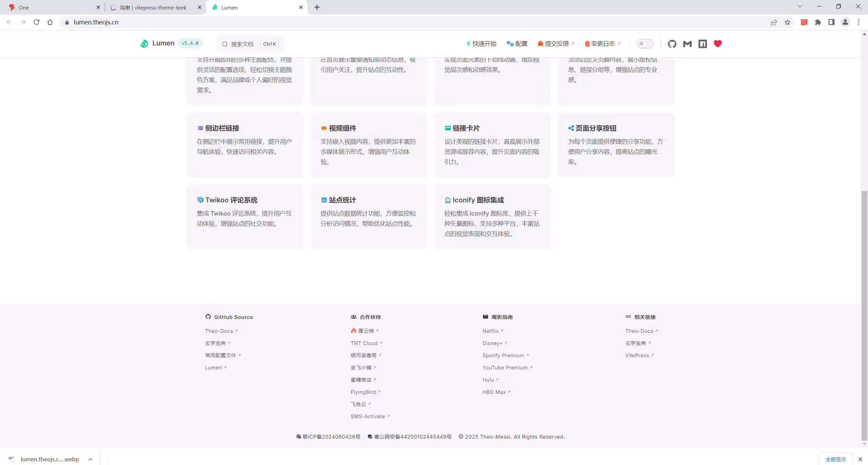Open the Chrome three-dot menu

click(x=859, y=22)
